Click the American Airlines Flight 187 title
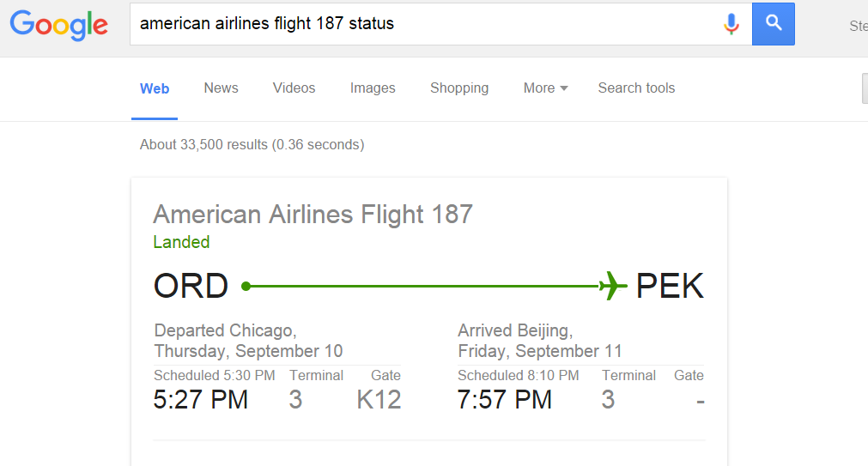This screenshot has height=466, width=868. point(313,215)
